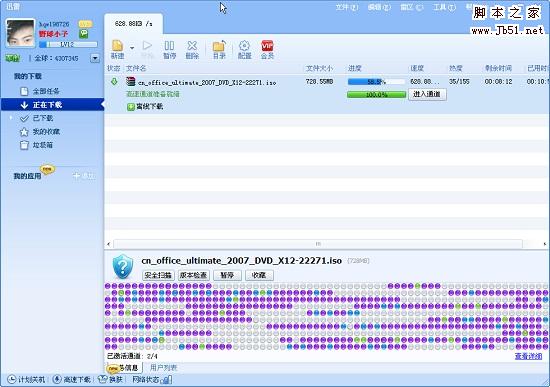
Task: Click the green 100.0% progress bar
Action: (x=376, y=94)
